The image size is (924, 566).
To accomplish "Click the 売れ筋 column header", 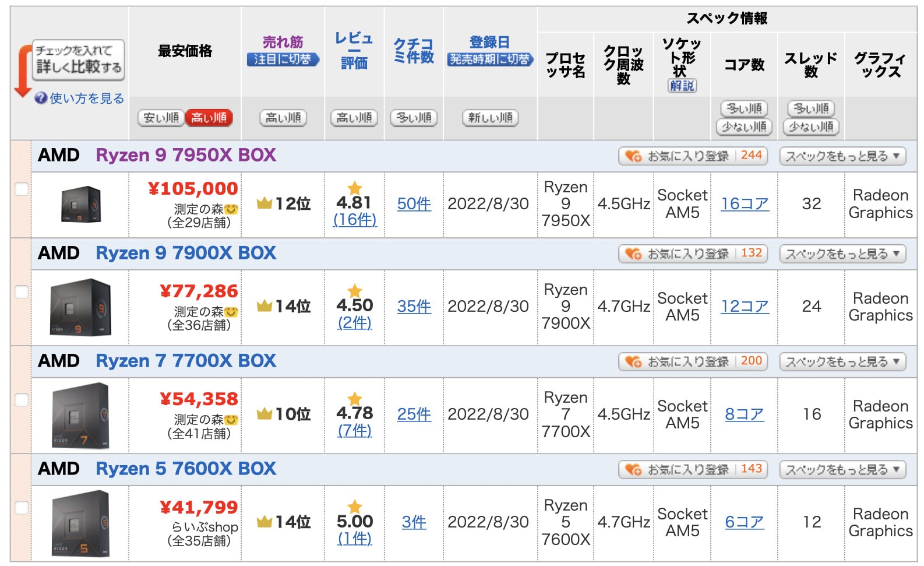I will 283,42.
